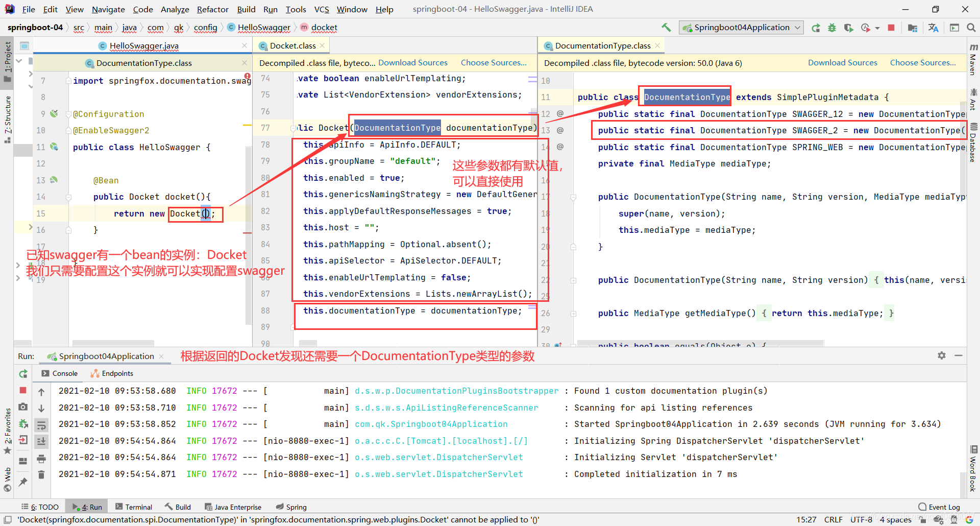980x526 pixels.
Task: Open the Springboot04Application run configuration dropdown
Action: tap(741, 28)
